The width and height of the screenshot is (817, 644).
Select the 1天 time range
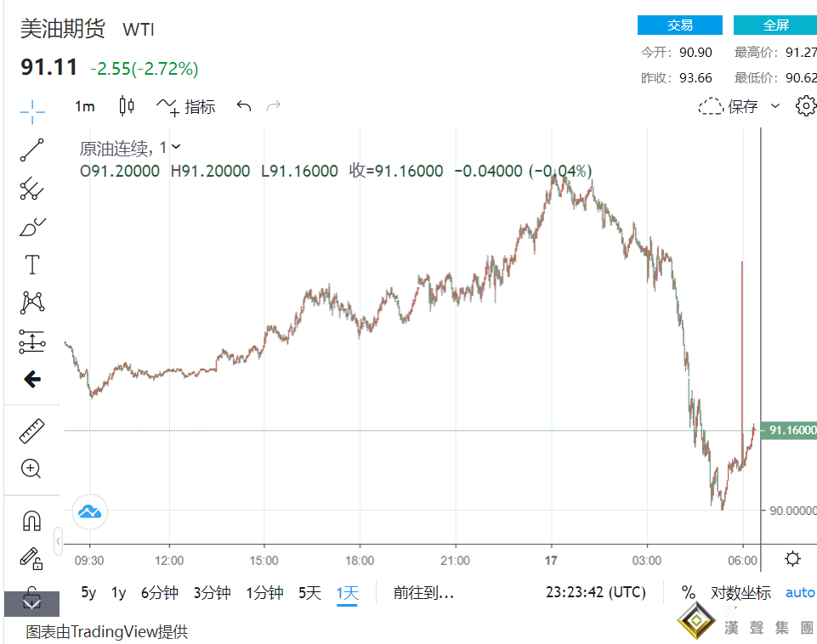point(348,593)
